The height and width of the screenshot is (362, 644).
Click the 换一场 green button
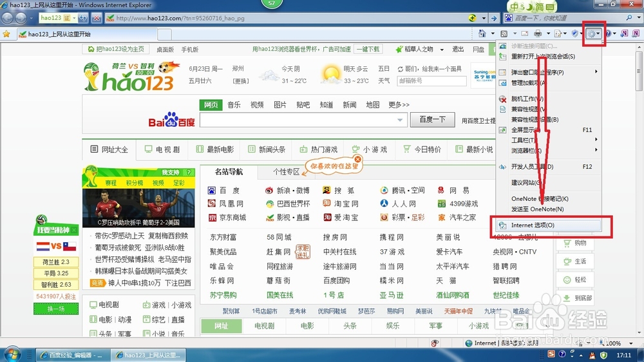click(56, 309)
